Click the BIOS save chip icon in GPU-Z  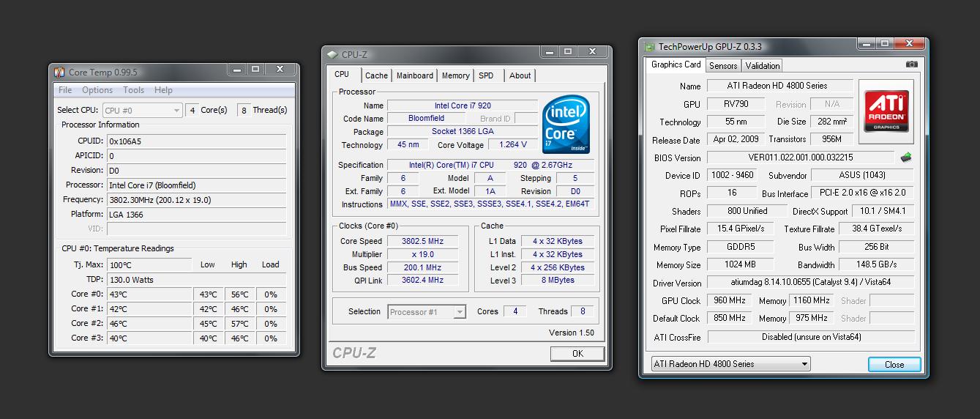coord(906,157)
